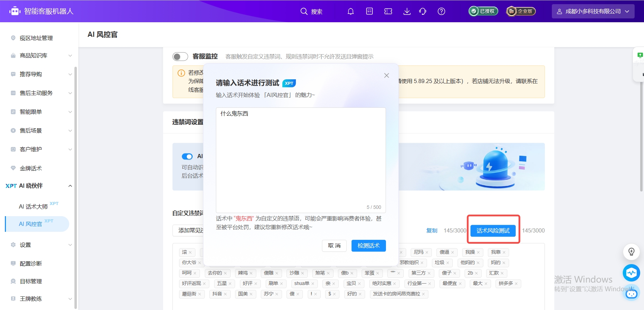Open 金牌话术 in sidebar

coord(31,169)
